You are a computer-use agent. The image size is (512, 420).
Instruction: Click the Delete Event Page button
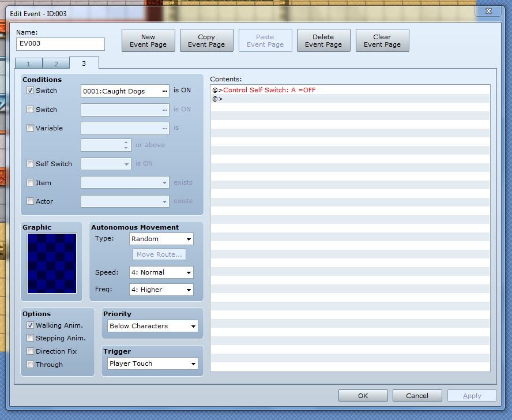[x=323, y=40]
